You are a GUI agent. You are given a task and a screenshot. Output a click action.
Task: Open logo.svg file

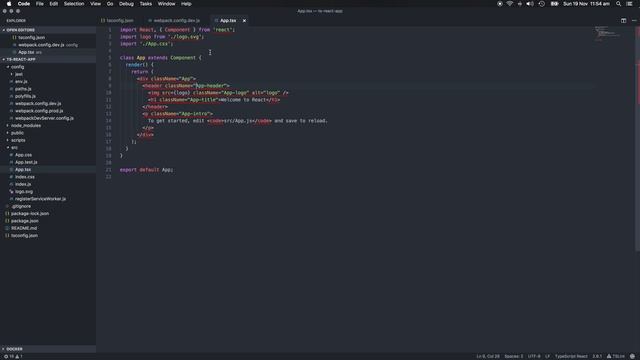[48, 191]
